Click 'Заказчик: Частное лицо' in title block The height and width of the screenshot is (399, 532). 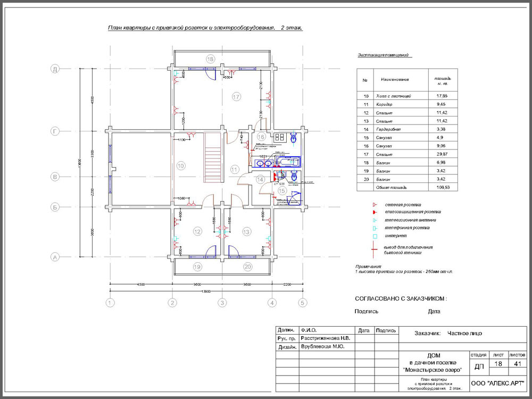tap(448, 333)
